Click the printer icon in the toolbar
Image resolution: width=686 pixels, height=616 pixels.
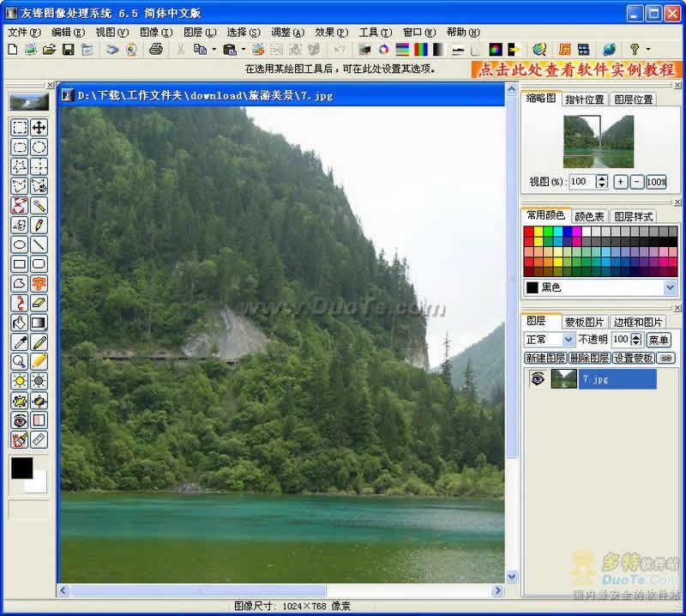pos(156,49)
